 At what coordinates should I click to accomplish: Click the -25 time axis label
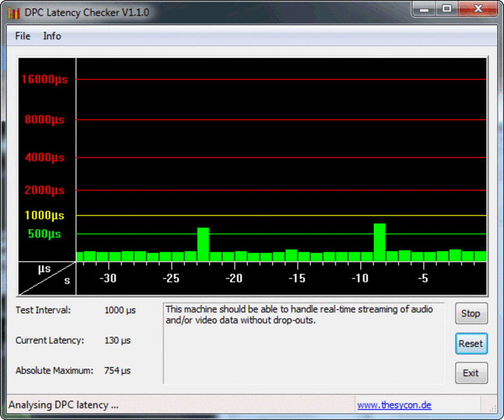(171, 278)
